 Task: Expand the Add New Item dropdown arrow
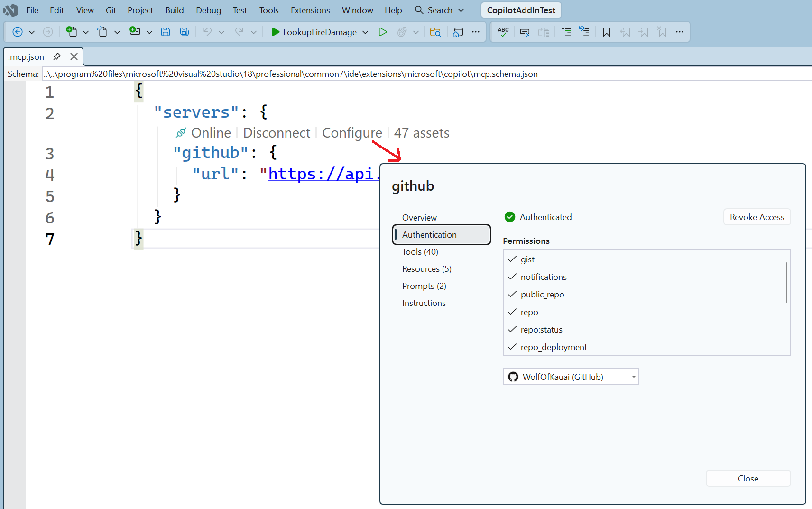(x=149, y=32)
